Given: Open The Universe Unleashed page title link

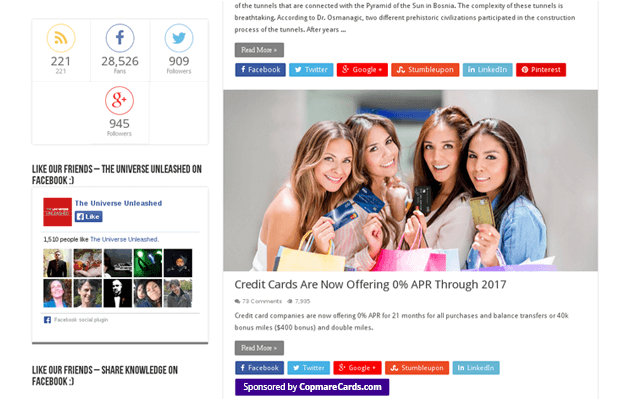Looking at the screenshot, I should point(119,203).
